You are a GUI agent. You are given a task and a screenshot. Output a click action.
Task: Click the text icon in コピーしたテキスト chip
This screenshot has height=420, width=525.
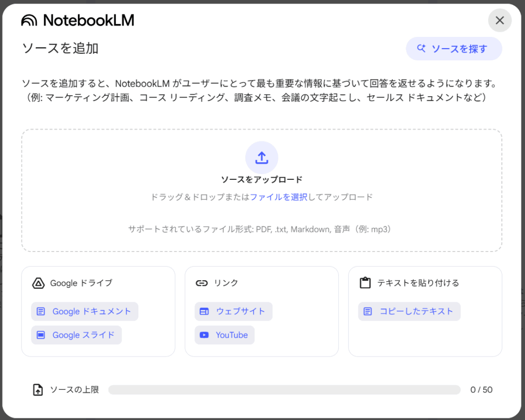point(368,311)
